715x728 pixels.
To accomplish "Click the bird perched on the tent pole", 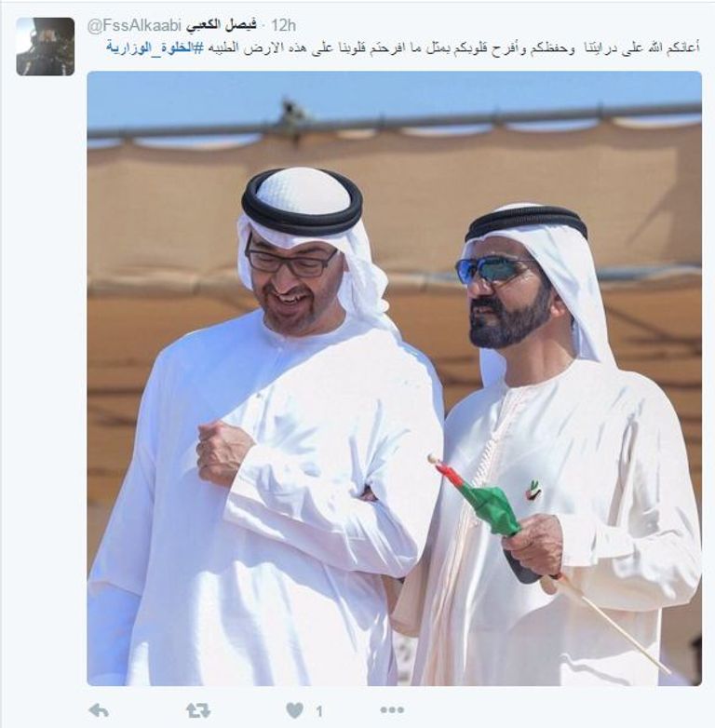I will click(x=290, y=114).
